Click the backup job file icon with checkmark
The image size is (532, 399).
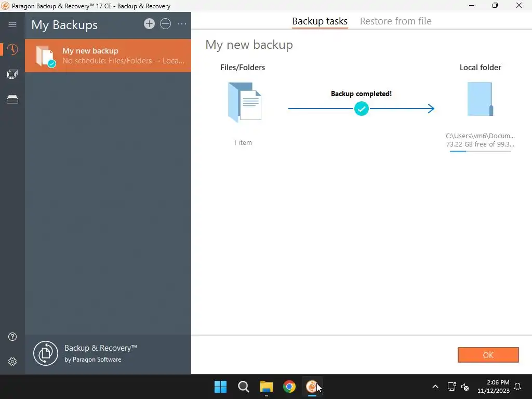46,56
